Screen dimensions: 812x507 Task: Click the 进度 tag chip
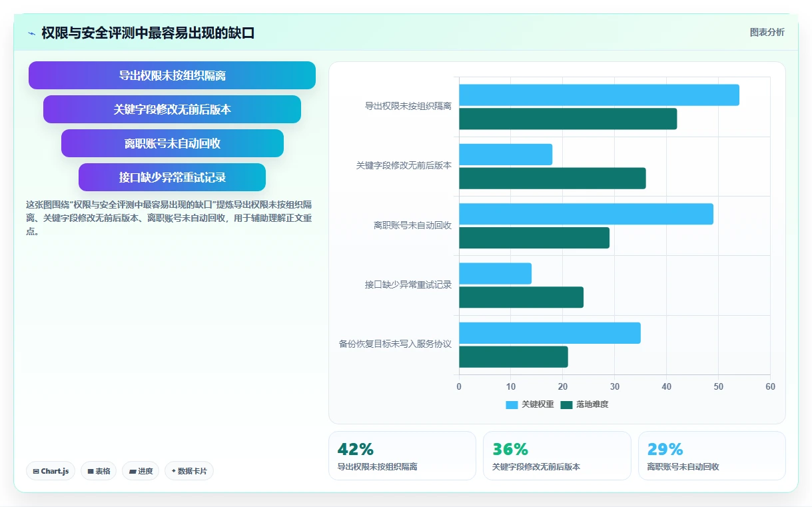tap(141, 471)
